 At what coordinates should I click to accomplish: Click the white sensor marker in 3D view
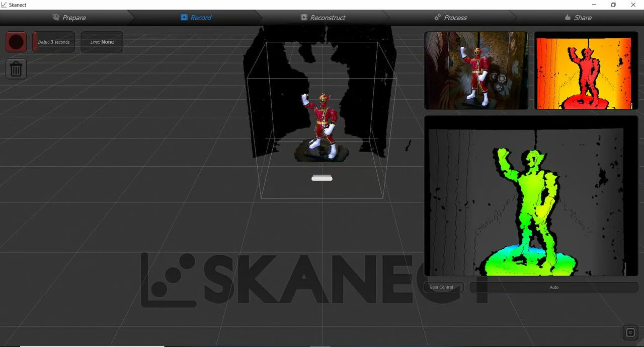(322, 178)
